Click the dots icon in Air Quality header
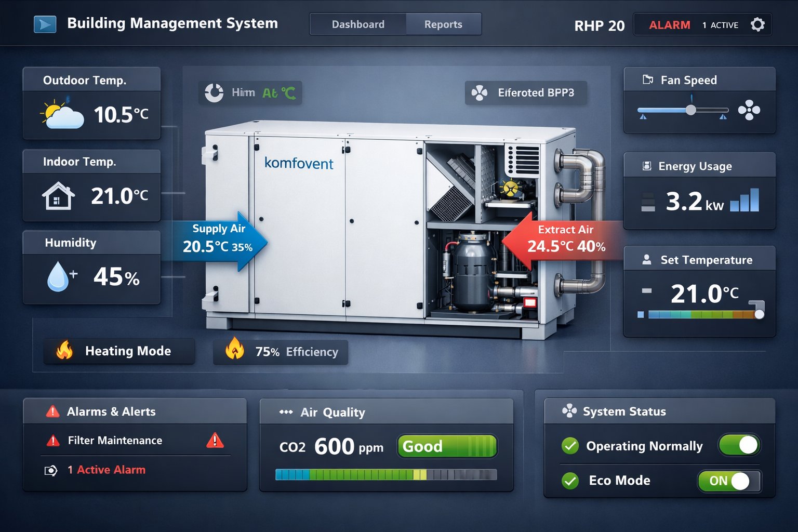This screenshot has width=798, height=532. (x=286, y=412)
